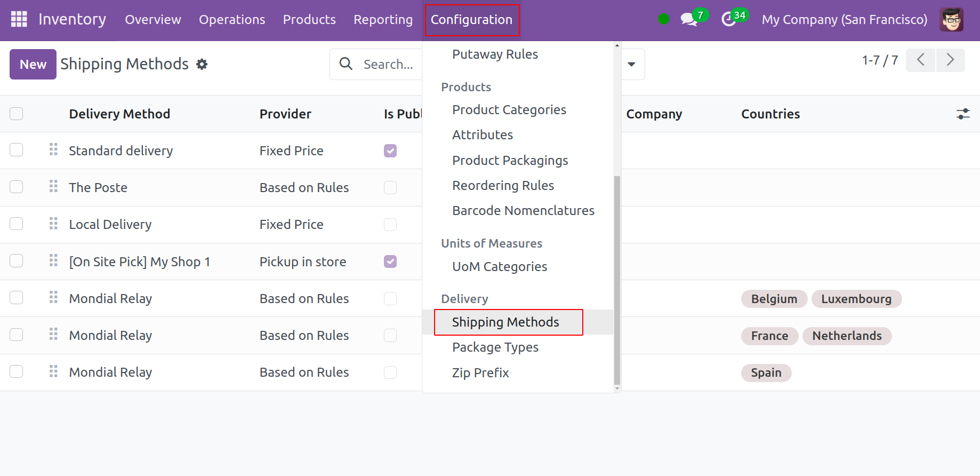Toggle Is Published for Standard delivery
The image size is (980, 476).
[390, 151]
